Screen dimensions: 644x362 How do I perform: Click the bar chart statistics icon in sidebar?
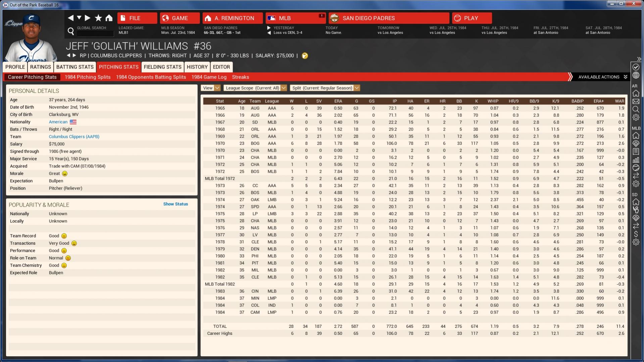pyautogui.click(x=636, y=160)
